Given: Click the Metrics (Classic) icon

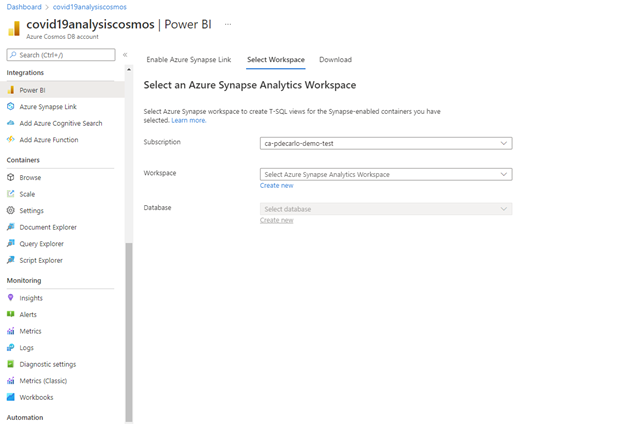Looking at the screenshot, I should coord(11,381).
